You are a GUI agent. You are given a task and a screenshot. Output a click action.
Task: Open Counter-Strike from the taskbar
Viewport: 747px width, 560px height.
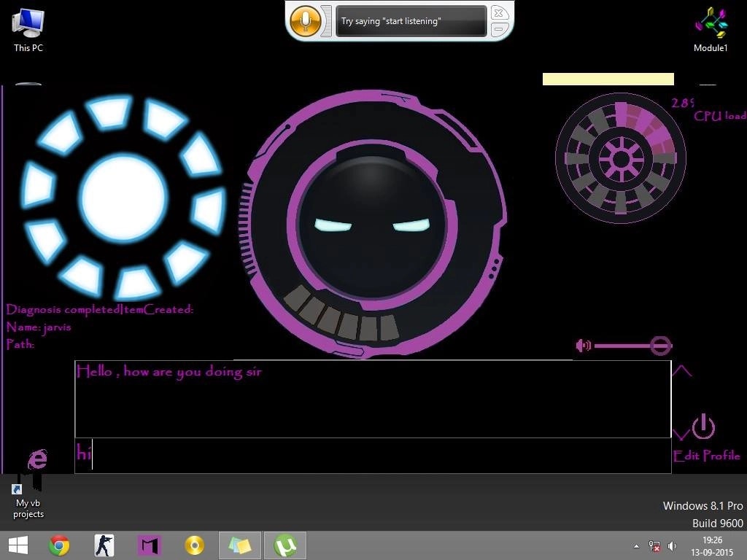click(104, 545)
